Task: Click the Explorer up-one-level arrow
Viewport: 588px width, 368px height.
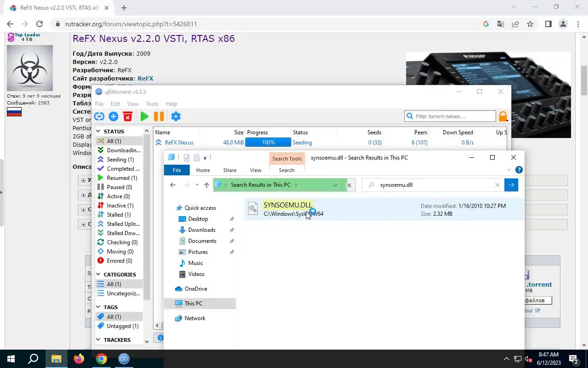Action: tap(207, 185)
